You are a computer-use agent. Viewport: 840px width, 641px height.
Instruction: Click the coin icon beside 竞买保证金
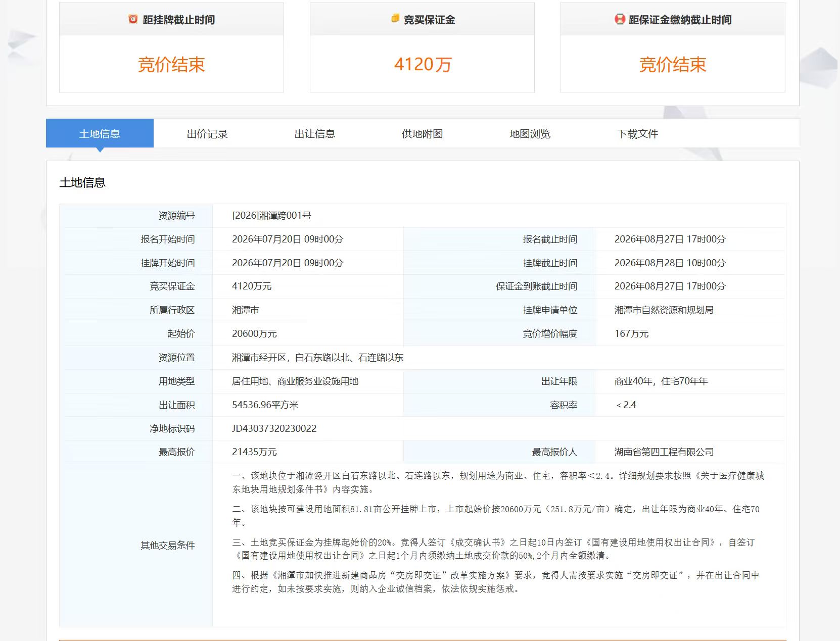(x=395, y=19)
